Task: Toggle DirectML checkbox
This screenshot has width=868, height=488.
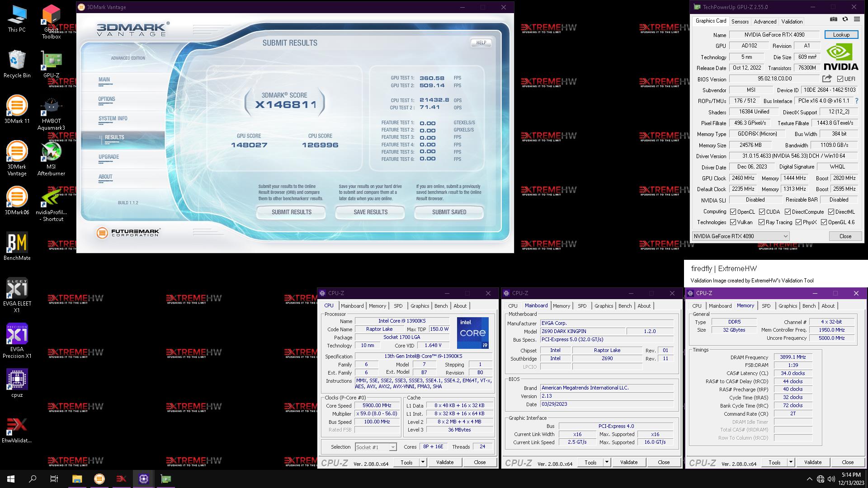Action: coord(831,211)
